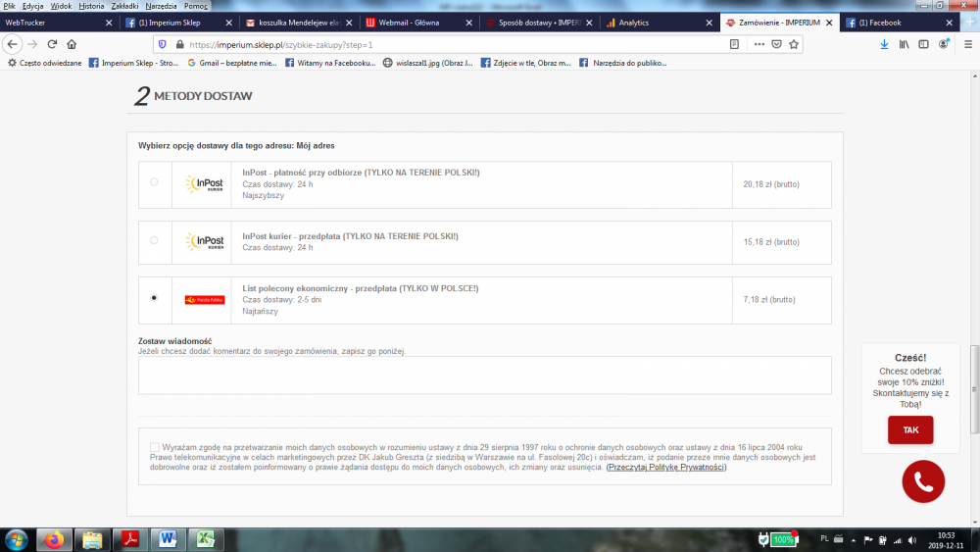This screenshot has height=552, width=980.
Task: Open the browser home page
Action: click(72, 44)
